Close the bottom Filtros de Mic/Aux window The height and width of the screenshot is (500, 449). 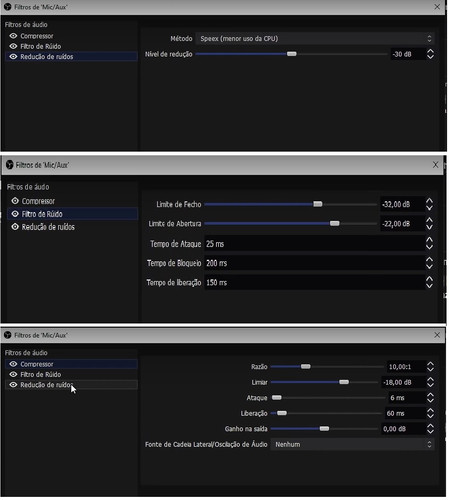437,335
